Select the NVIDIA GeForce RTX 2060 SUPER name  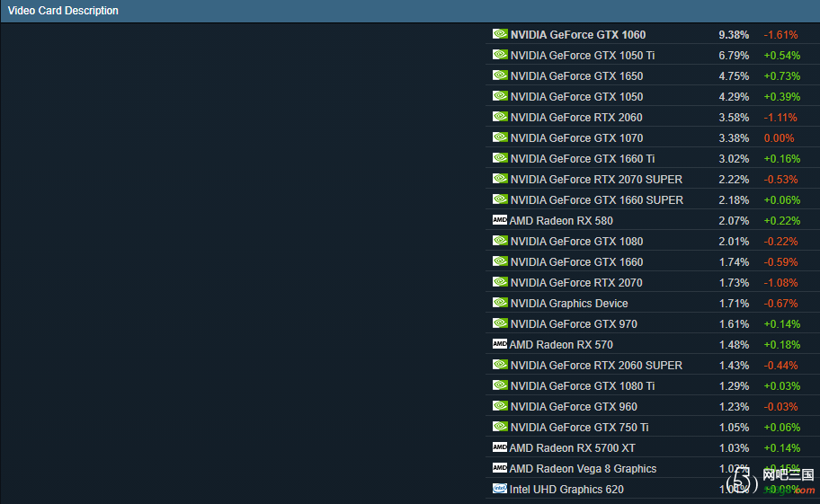(596, 366)
